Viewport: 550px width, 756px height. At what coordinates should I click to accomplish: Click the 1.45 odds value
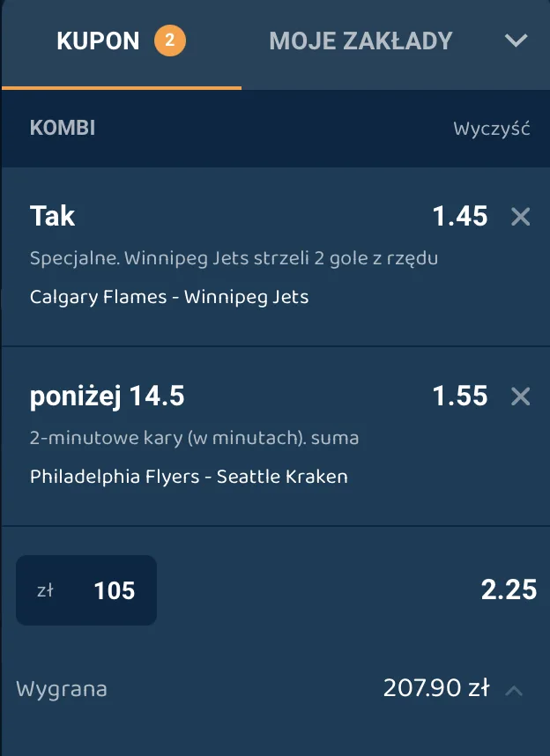(x=459, y=216)
